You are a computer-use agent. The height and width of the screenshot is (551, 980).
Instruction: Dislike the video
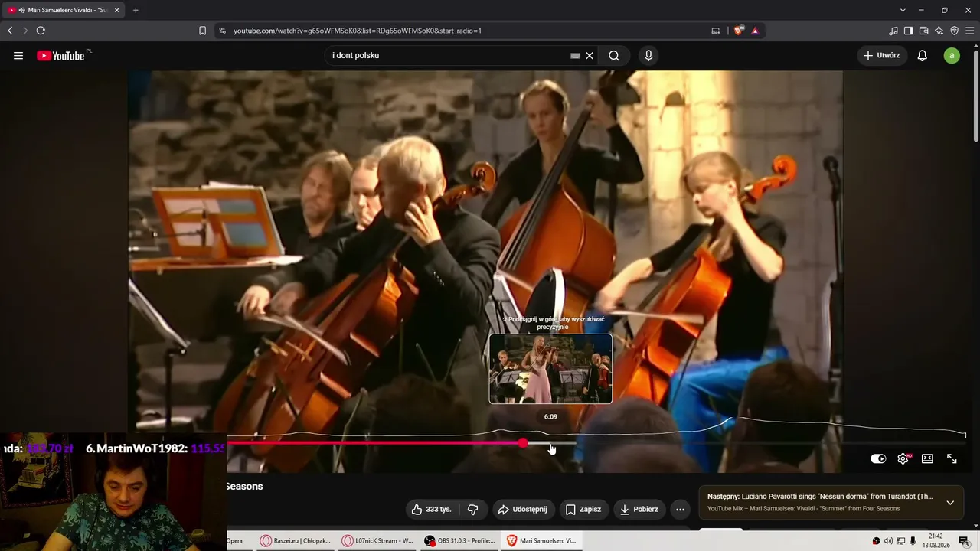pos(473,509)
